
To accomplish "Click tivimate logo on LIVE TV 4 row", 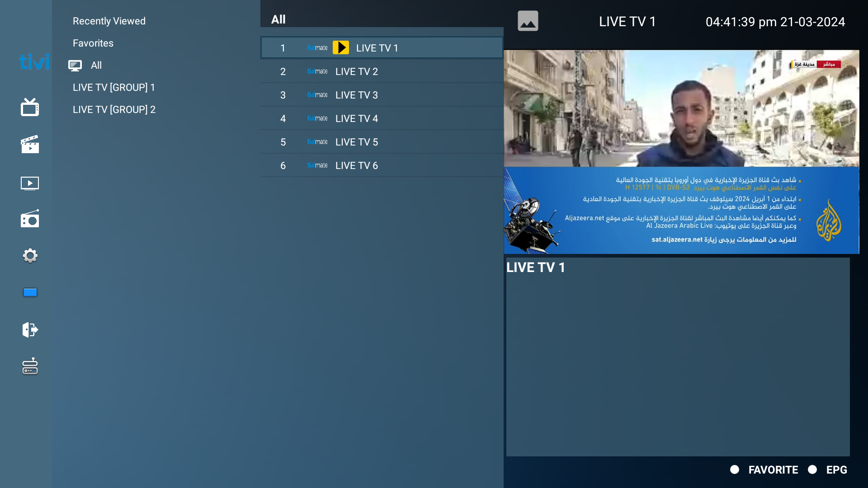I will pos(317,118).
